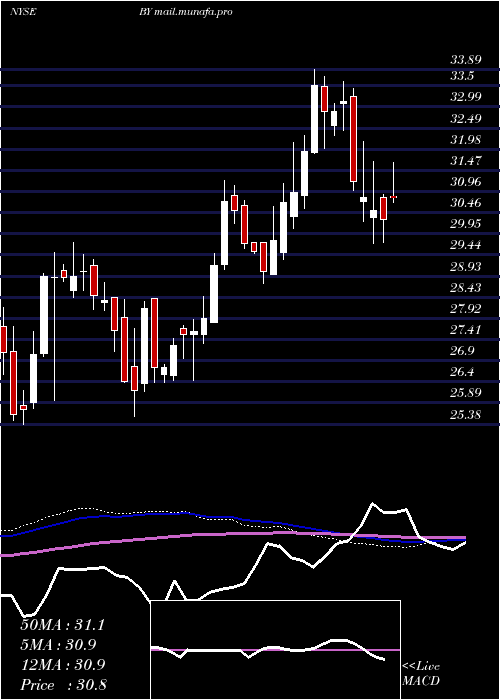Click the Price : 30.8 reading
Viewport: 500px width, 700px height.
[x=63, y=685]
